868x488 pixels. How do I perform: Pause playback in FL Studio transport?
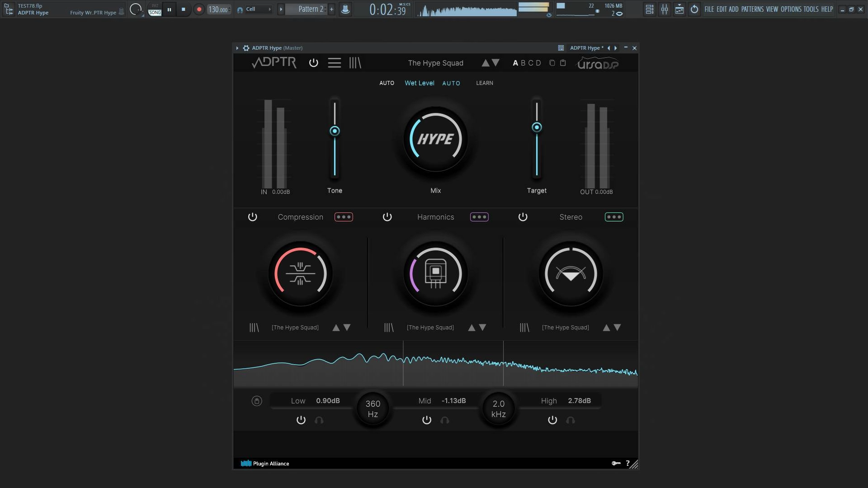pyautogui.click(x=169, y=9)
